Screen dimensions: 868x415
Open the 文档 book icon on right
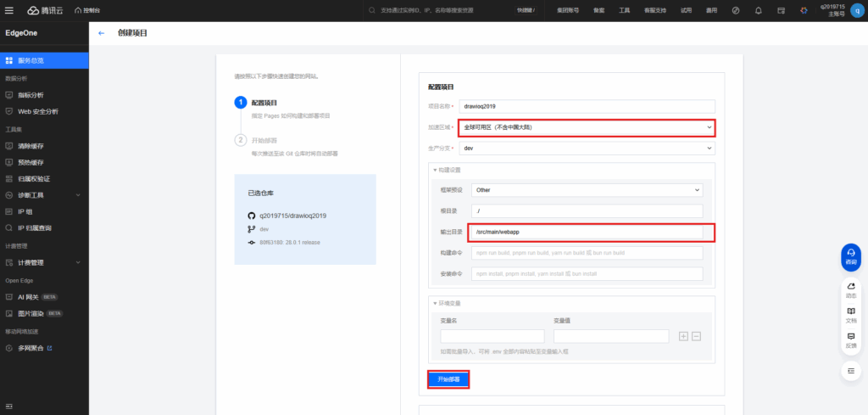[850, 314]
